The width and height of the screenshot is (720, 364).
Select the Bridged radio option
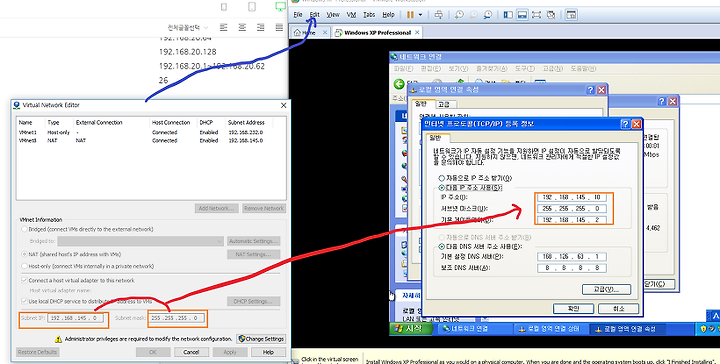click(x=24, y=229)
